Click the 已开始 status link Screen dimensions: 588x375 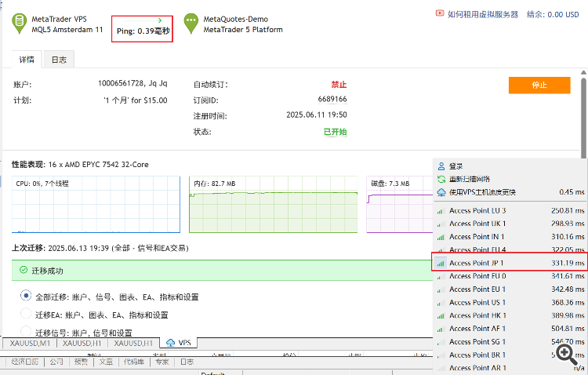click(x=336, y=132)
